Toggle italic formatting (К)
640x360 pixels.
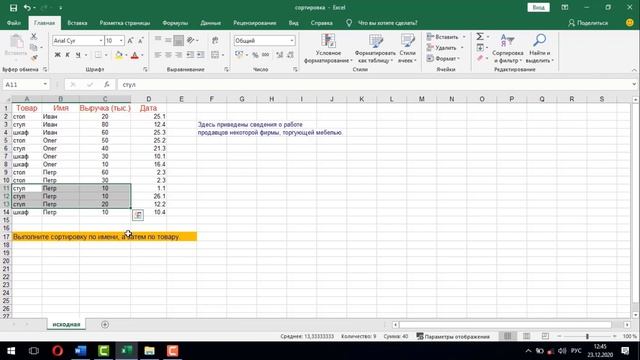67,55
